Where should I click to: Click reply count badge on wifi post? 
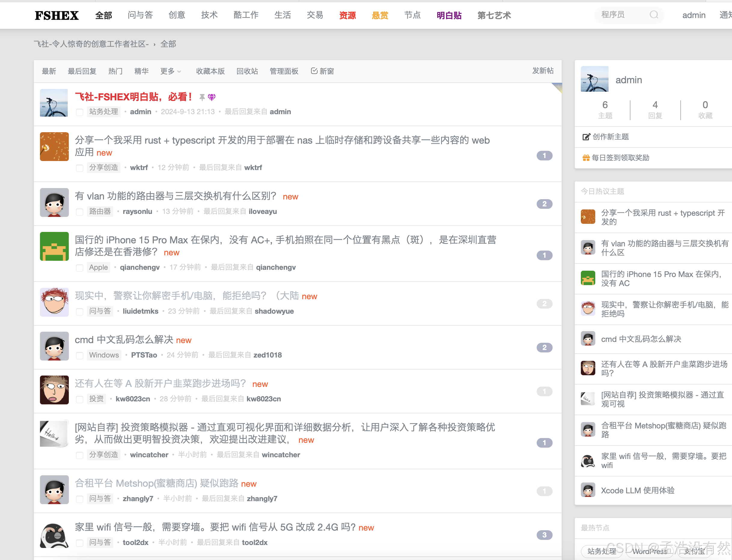[544, 535]
